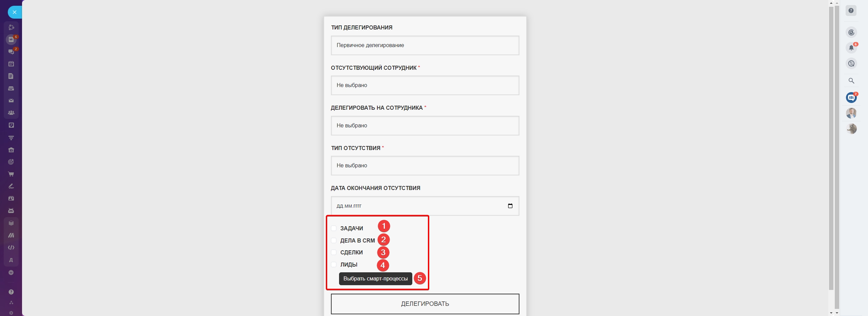
Task: Open the drive icon in left sidebar
Action: click(x=11, y=88)
